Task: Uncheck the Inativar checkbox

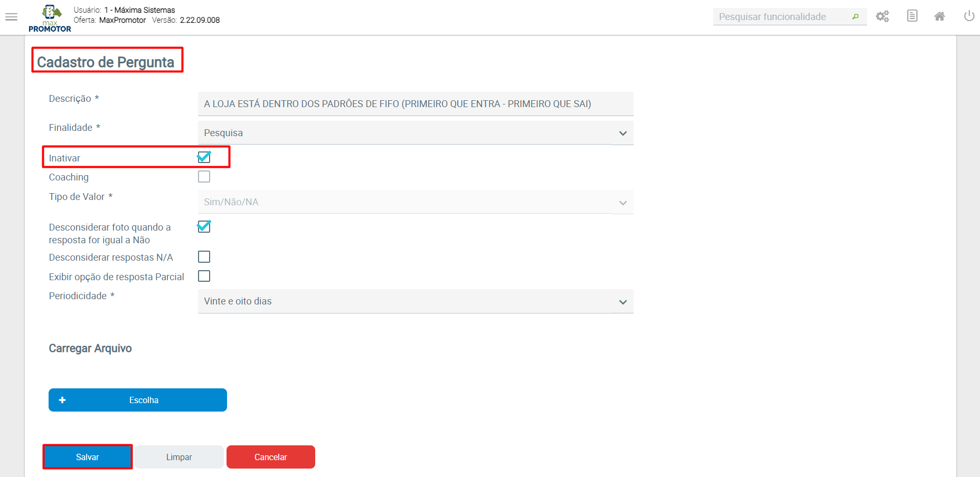Action: click(204, 157)
